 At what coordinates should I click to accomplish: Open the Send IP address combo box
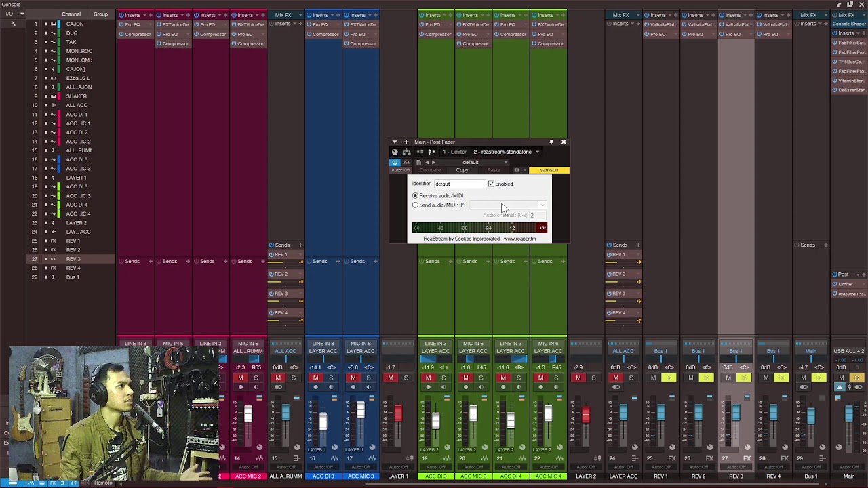coord(508,205)
